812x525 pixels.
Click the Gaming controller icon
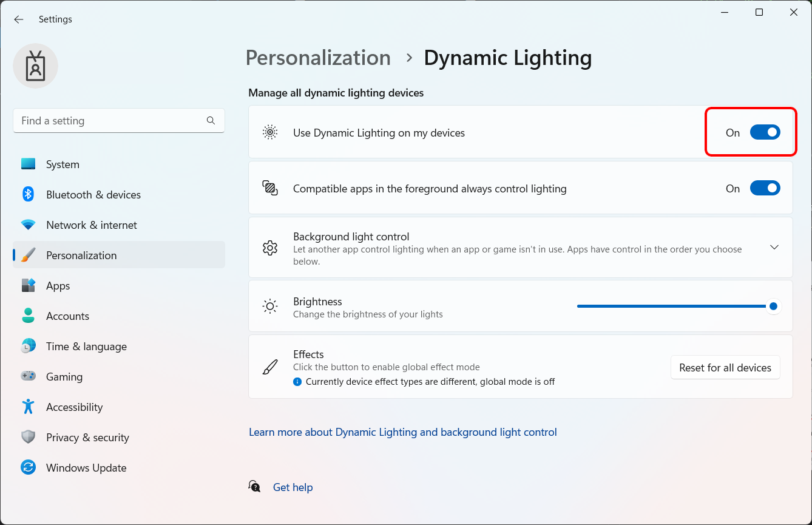click(29, 376)
